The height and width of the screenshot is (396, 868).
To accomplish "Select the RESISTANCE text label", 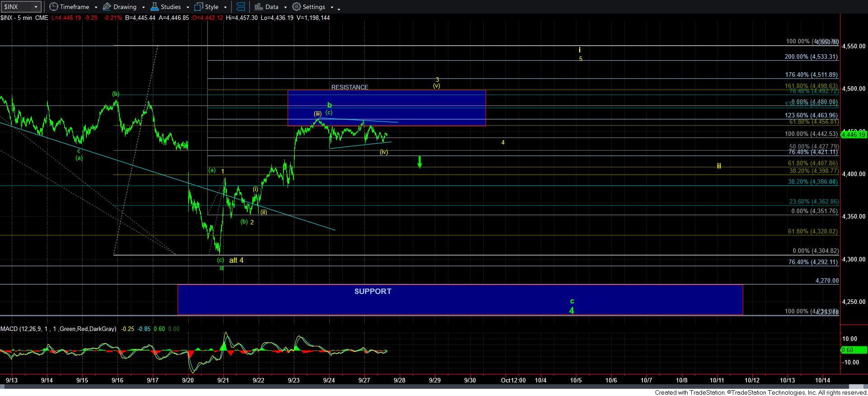I will 349,87.
